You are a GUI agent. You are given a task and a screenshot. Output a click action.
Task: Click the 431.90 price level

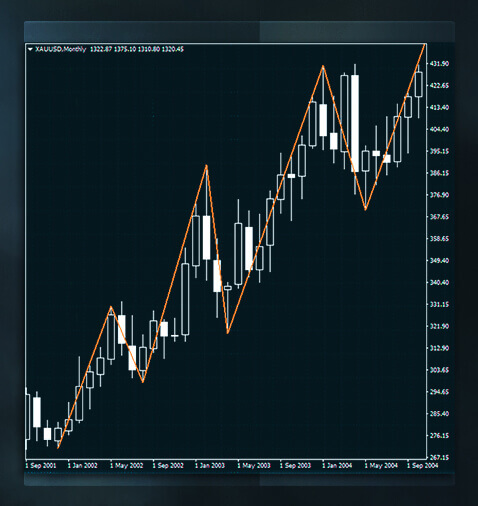tap(439, 63)
